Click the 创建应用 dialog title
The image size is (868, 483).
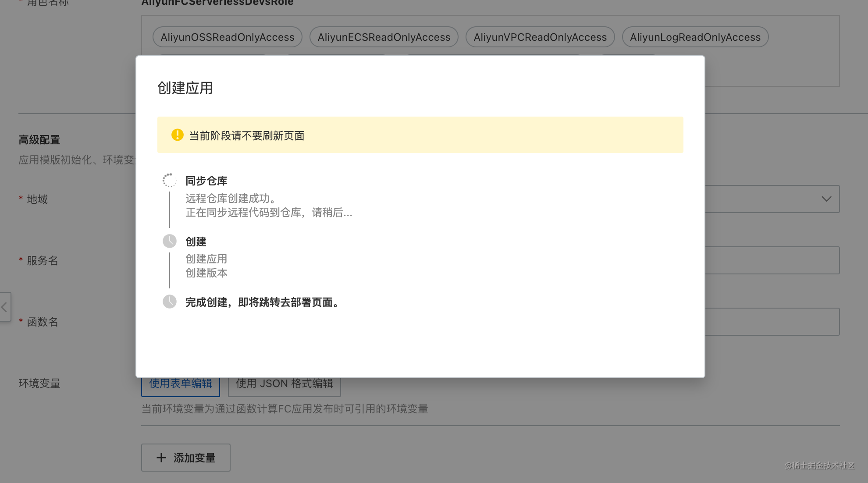click(x=185, y=88)
